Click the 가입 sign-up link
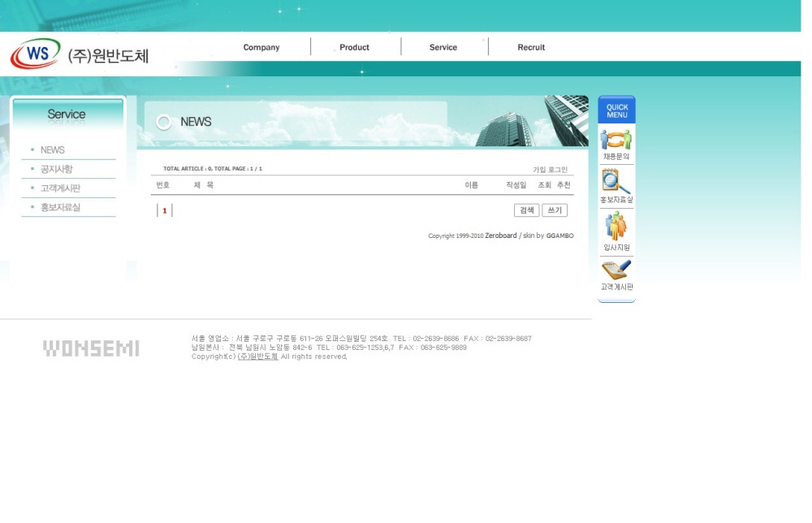 539,170
